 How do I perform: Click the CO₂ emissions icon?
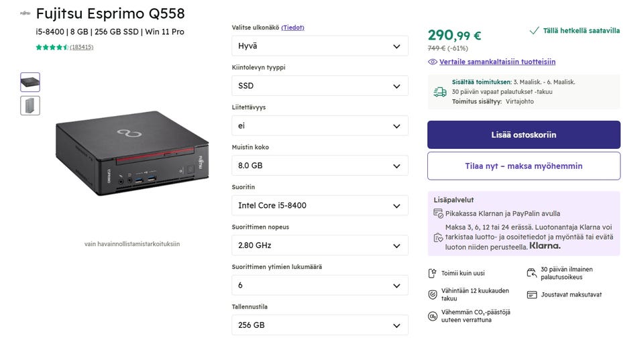[x=433, y=316]
